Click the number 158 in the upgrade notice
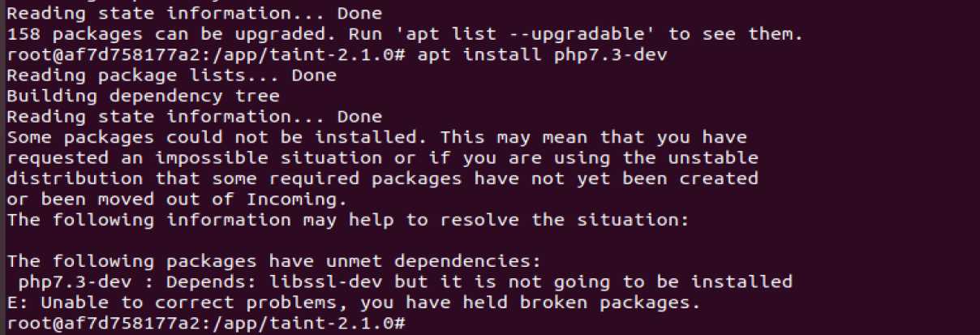 pos(23,35)
